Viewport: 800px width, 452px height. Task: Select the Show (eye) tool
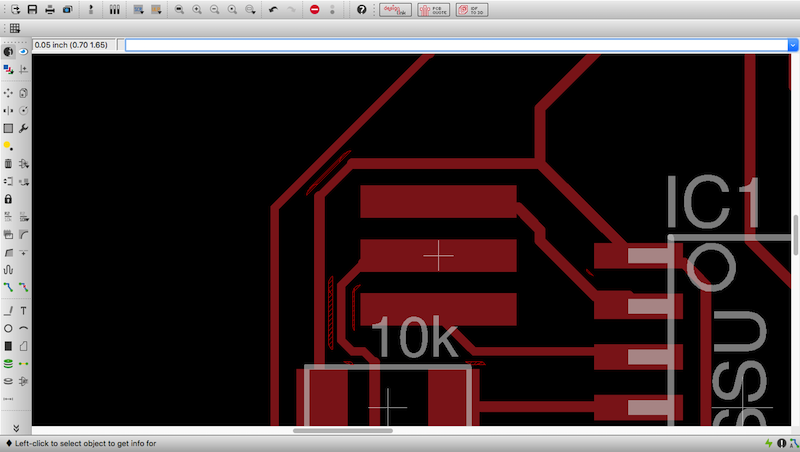pos(23,52)
